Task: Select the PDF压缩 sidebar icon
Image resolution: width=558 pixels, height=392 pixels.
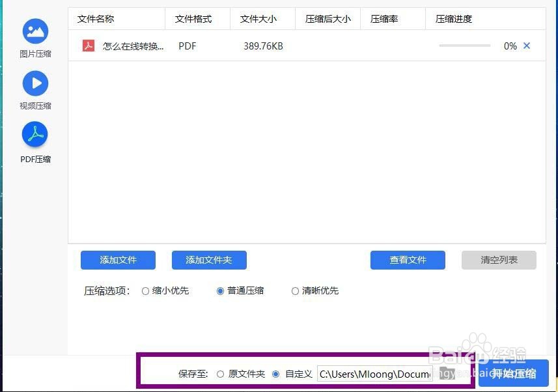Action: pos(35,135)
